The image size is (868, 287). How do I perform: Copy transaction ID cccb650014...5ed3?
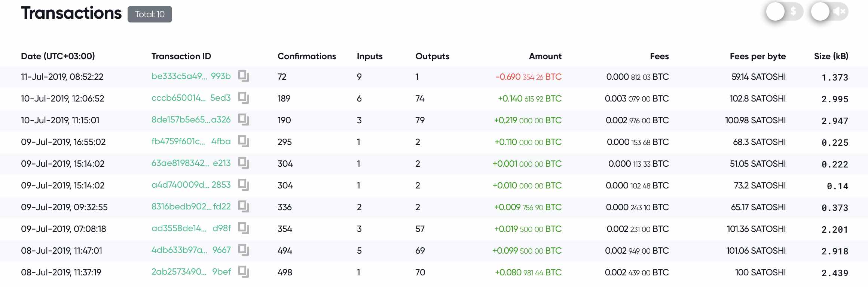(x=244, y=98)
